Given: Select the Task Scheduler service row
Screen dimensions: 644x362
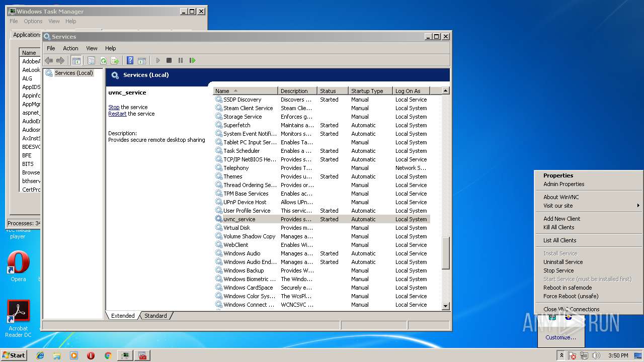Looking at the screenshot, I should point(322,151).
